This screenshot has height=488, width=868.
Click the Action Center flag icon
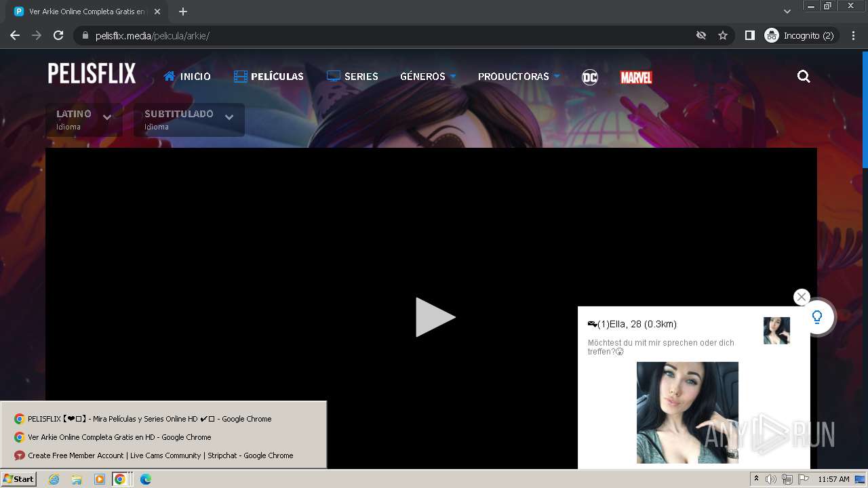[x=804, y=479]
